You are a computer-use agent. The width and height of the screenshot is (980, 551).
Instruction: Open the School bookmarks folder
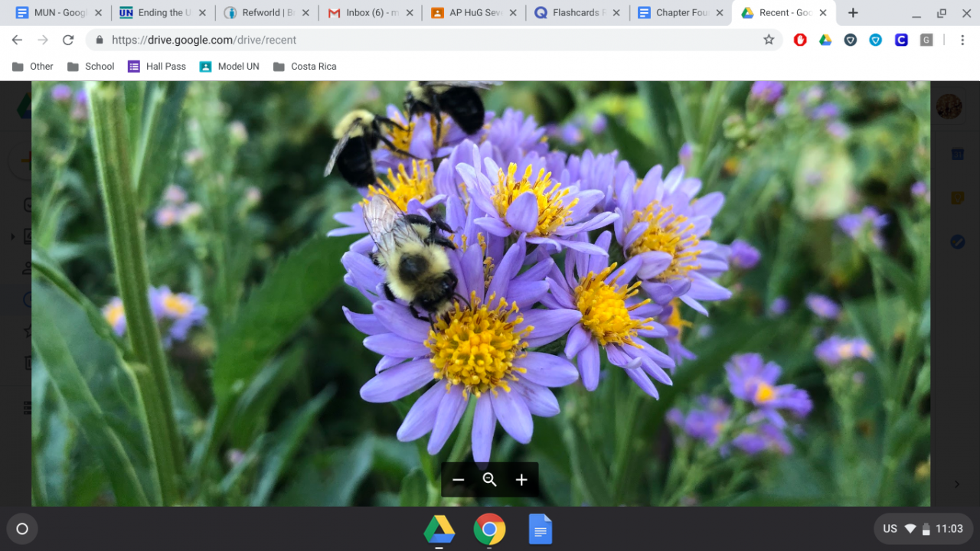pyautogui.click(x=91, y=67)
